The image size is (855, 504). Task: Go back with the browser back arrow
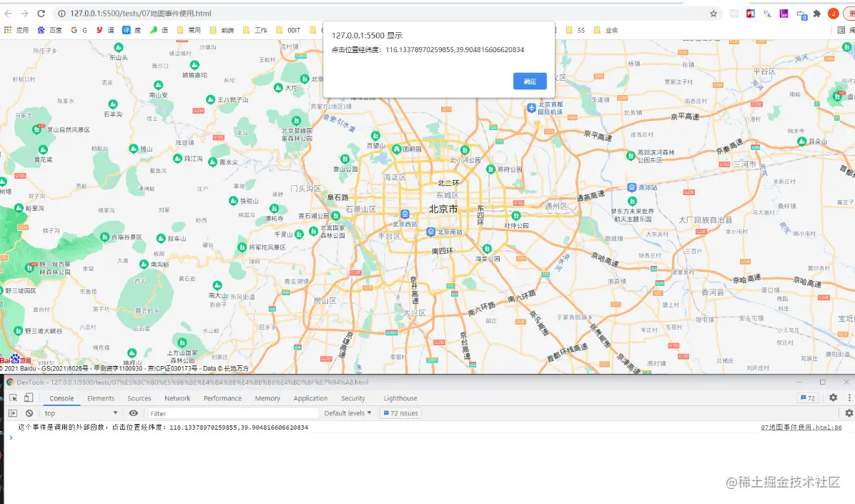8,13
